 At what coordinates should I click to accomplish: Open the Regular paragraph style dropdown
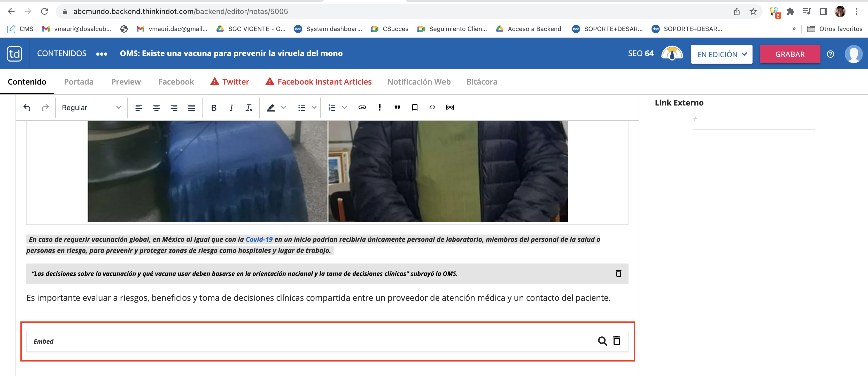[91, 108]
